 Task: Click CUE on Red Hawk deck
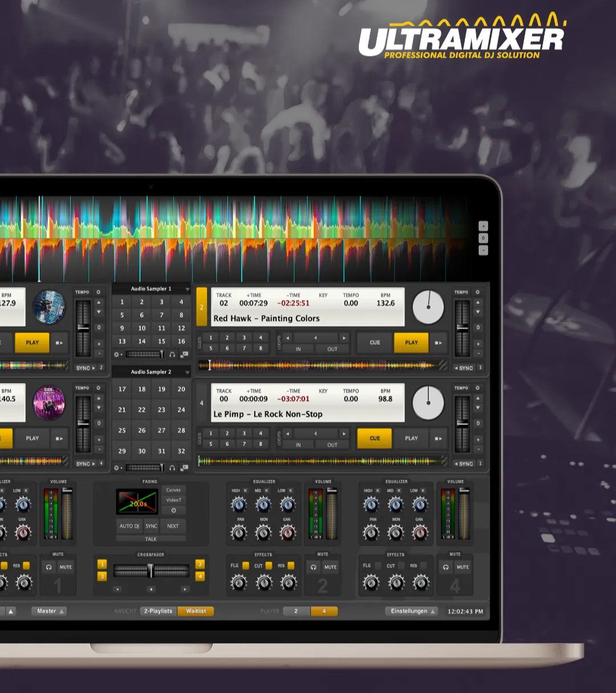[x=375, y=343]
